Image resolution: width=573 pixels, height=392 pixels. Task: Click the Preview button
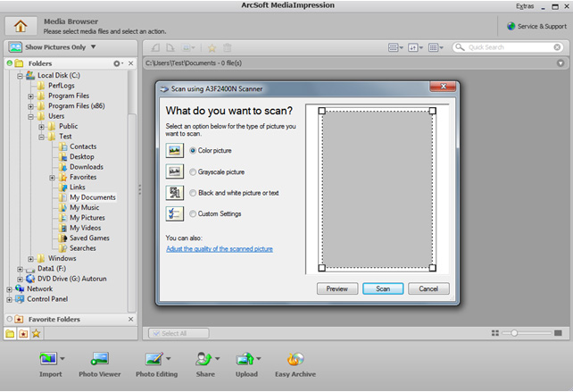(x=337, y=288)
